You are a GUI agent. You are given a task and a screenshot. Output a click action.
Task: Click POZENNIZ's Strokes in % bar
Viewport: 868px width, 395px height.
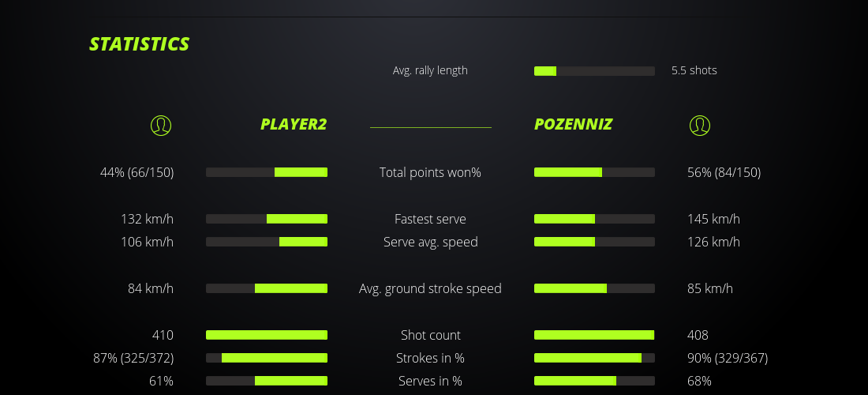tap(594, 358)
